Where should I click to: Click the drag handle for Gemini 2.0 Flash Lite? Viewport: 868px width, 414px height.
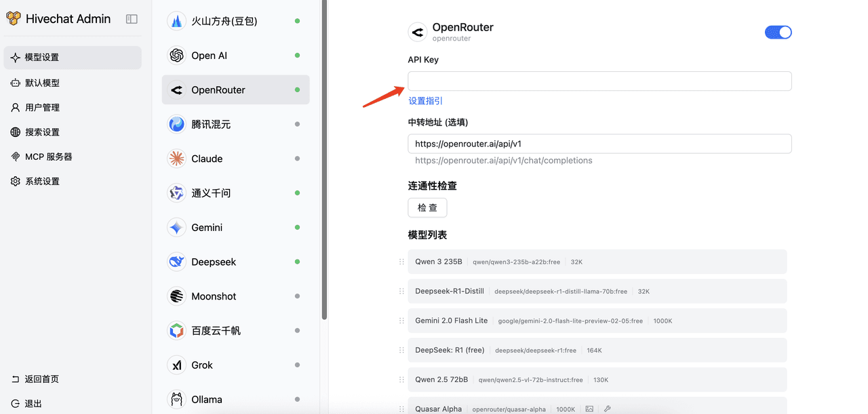401,320
